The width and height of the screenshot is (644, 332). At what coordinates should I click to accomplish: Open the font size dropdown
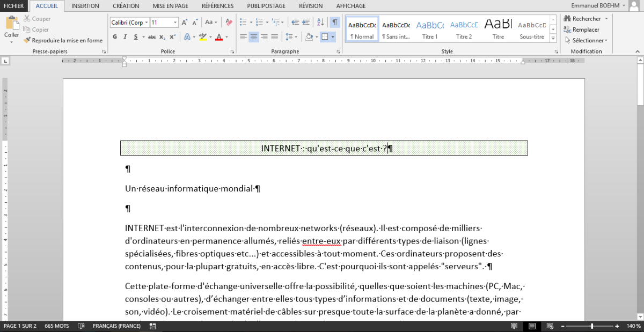175,23
